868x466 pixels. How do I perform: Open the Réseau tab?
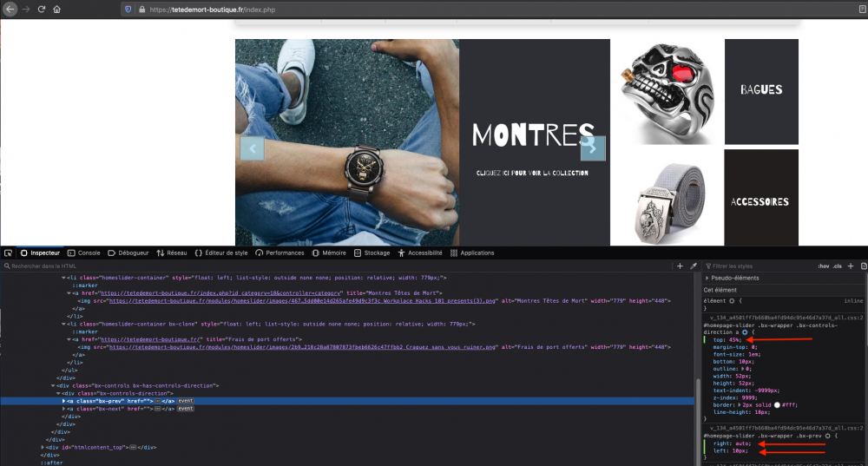172,253
